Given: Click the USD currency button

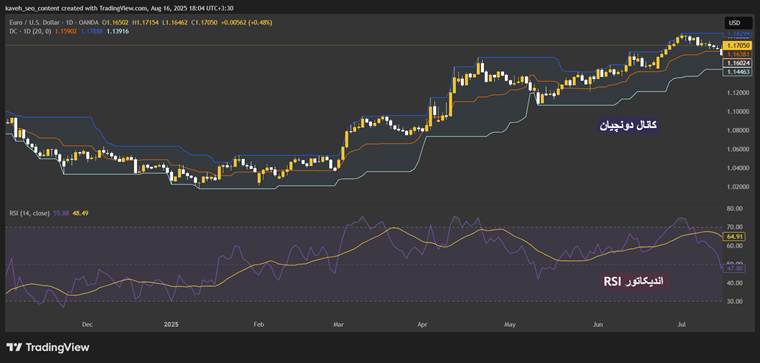Looking at the screenshot, I should 739,23.
